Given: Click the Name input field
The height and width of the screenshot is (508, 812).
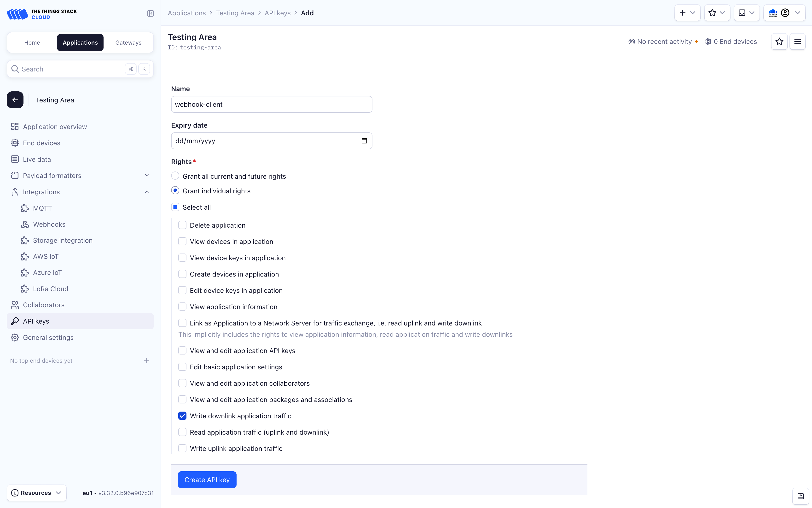Looking at the screenshot, I should click(x=271, y=104).
